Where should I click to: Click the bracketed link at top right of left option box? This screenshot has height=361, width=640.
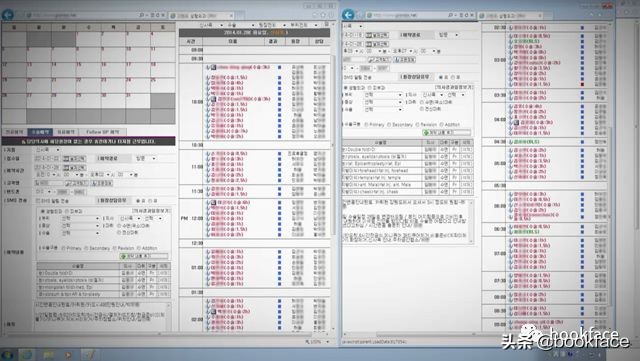151,211
